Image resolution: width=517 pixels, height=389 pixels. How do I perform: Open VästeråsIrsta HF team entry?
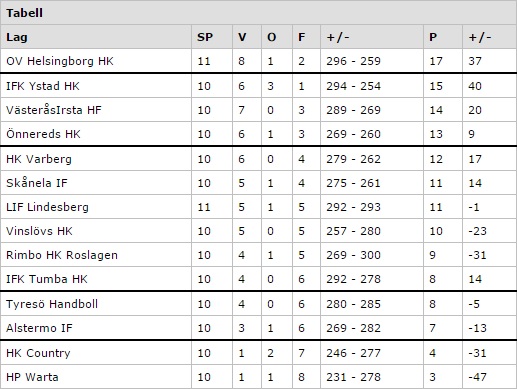pos(54,110)
